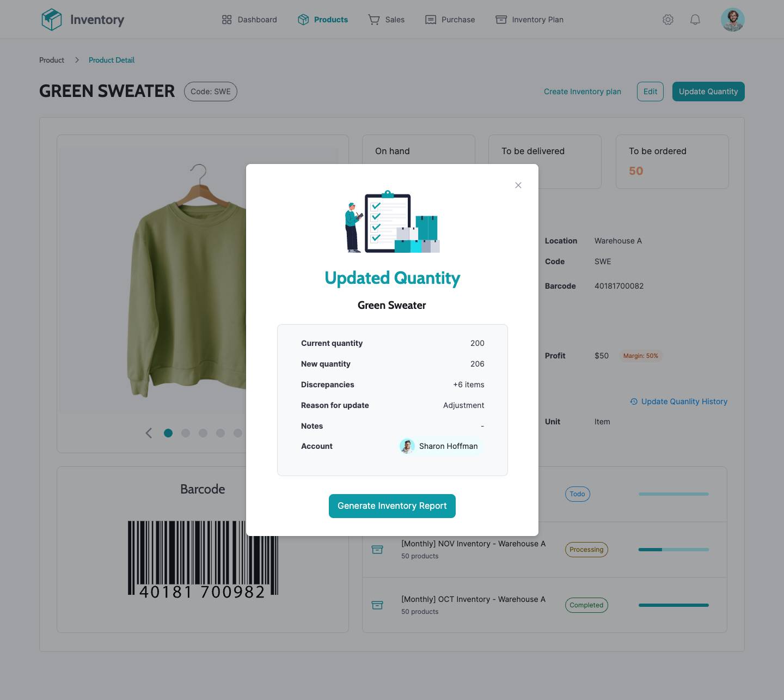Click the Current quantity value 200
Viewport: 784px width, 700px height.
[x=477, y=343]
